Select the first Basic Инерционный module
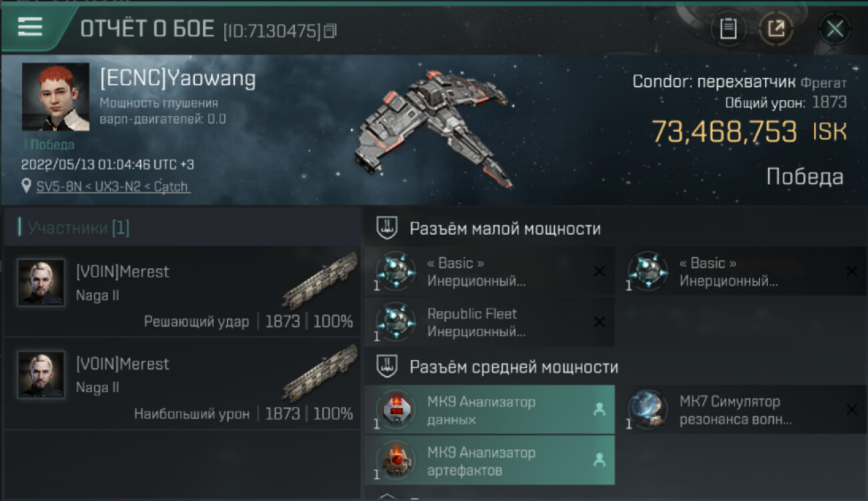 pyautogui.click(x=489, y=272)
